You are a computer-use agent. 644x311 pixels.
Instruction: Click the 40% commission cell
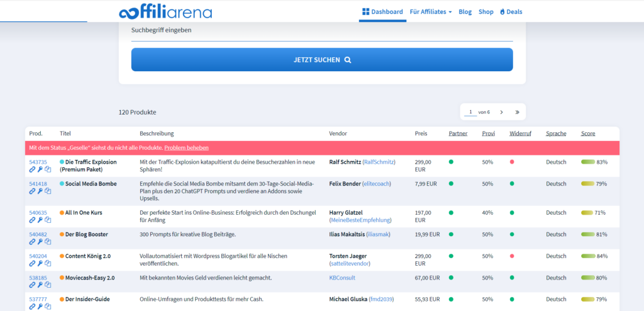click(x=487, y=213)
